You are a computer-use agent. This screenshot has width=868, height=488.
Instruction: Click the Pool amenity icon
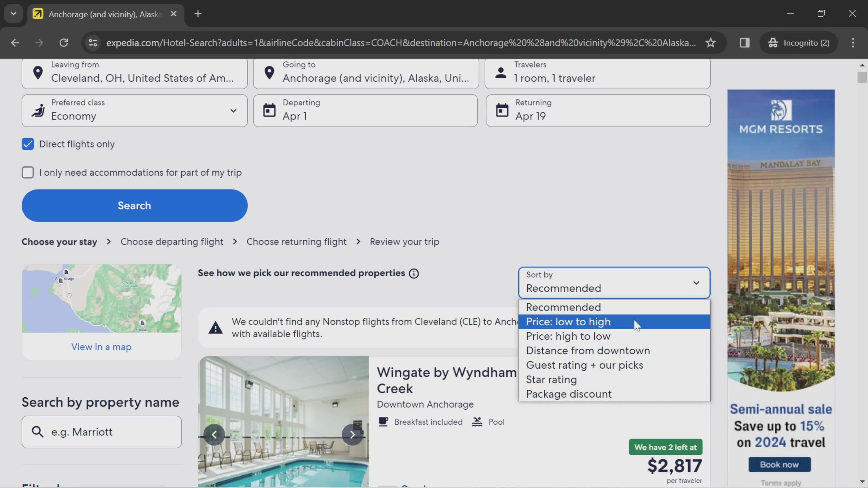pos(477,422)
